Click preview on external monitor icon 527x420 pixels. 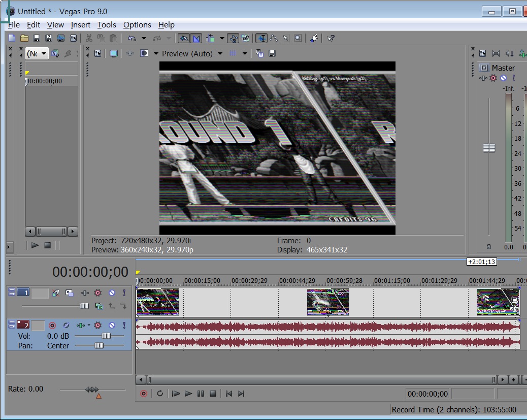(114, 53)
